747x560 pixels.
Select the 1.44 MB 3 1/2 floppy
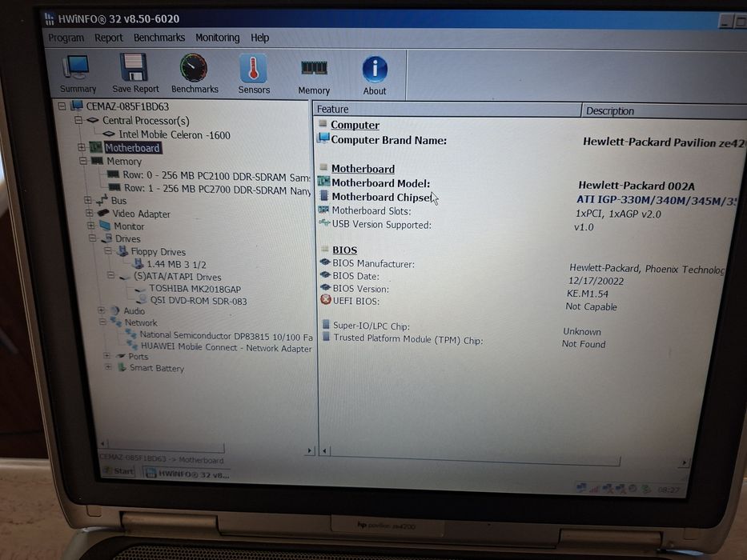tap(176, 264)
